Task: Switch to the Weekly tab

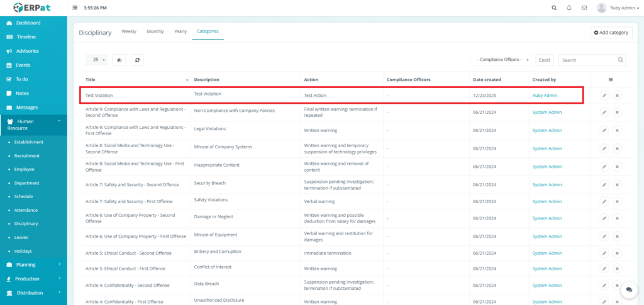Action: [129, 31]
